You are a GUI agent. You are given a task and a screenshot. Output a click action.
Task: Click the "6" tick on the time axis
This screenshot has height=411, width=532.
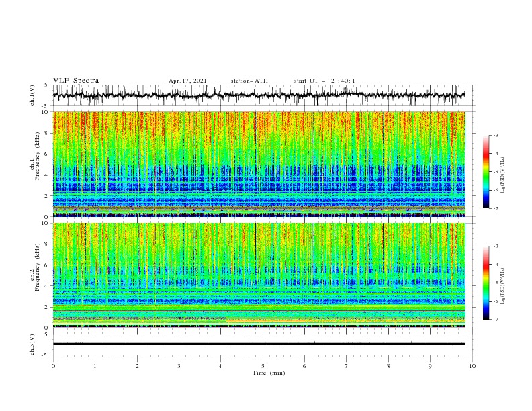304,366
